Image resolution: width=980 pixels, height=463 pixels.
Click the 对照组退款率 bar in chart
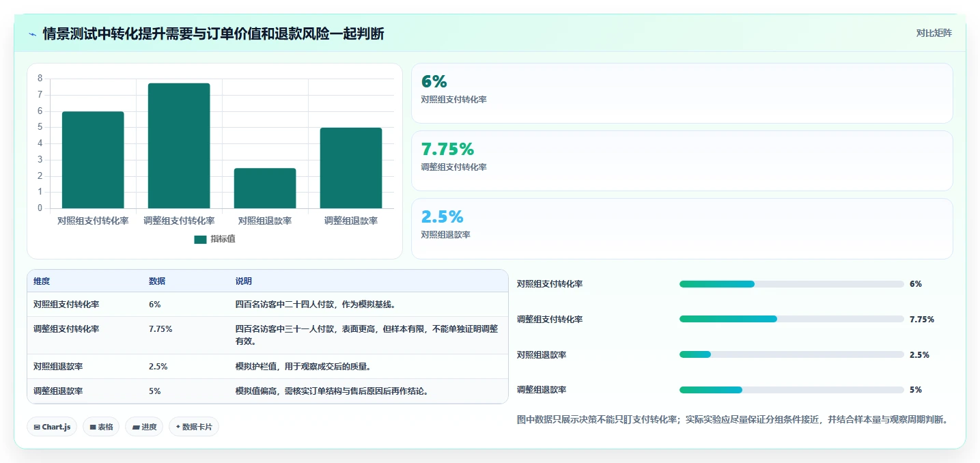[265, 188]
